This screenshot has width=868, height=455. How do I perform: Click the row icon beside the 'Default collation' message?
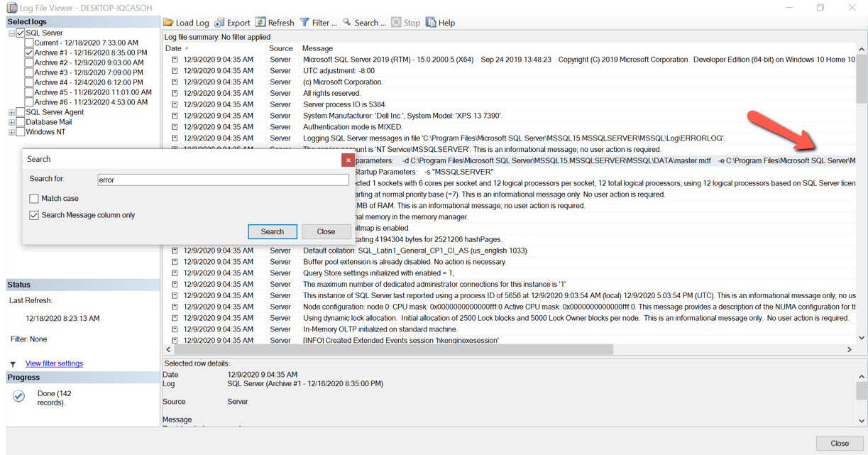coord(175,251)
